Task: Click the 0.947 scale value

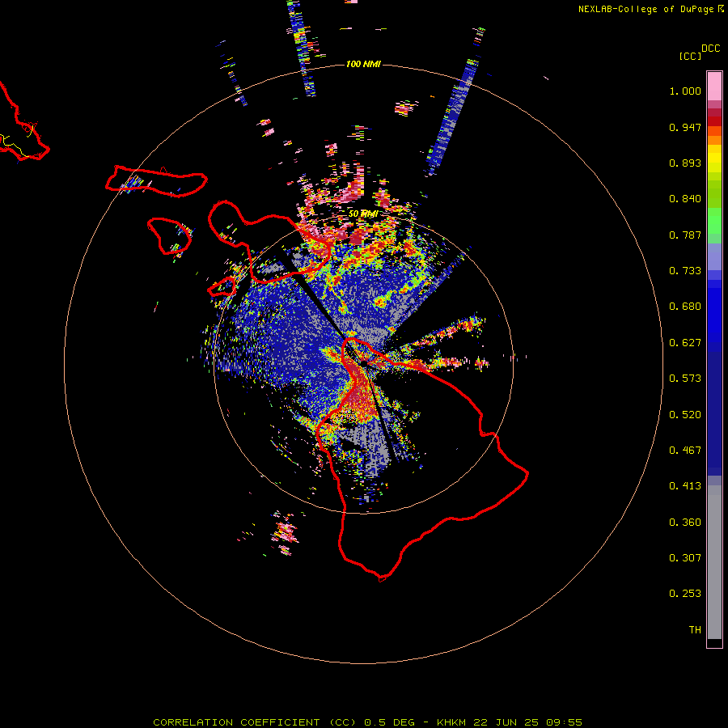Action: coord(685,127)
